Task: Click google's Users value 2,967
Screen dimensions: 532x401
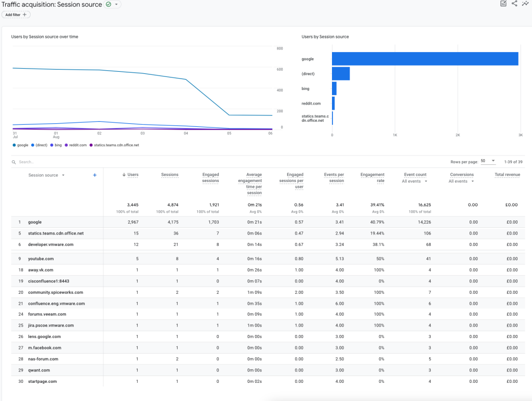Action: point(133,222)
